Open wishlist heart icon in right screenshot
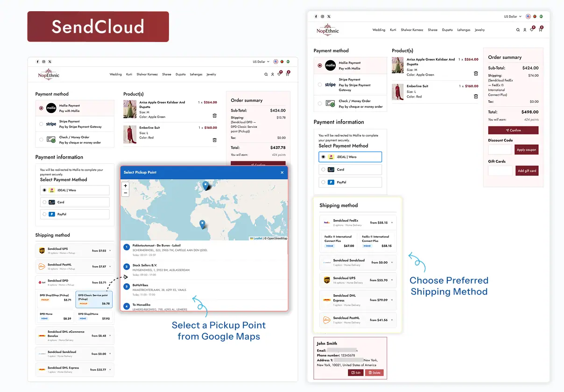The height and width of the screenshot is (392, 564). pos(532,30)
